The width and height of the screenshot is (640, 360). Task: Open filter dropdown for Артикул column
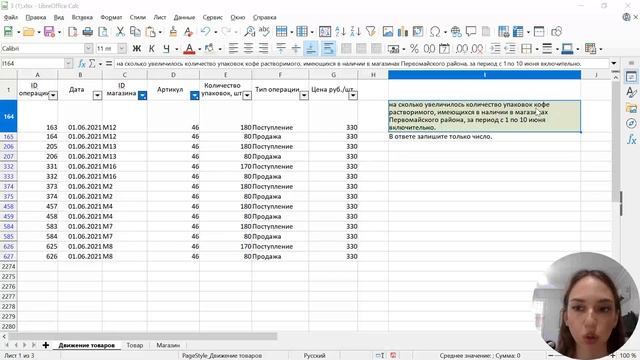195,95
